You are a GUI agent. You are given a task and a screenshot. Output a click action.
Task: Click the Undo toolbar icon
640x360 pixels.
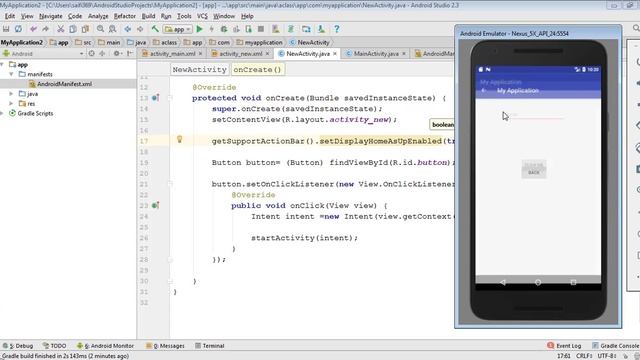(33, 29)
